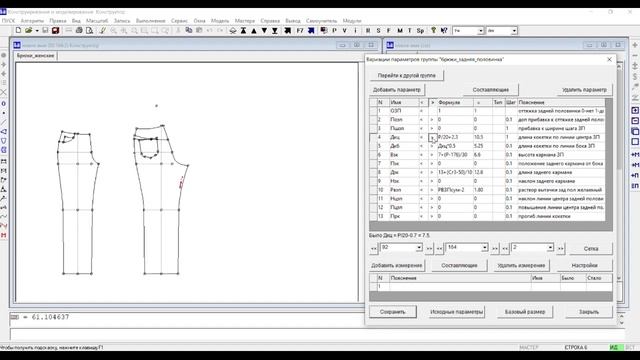Click the Добавить параметр button
640x360 pixels.
point(397,89)
